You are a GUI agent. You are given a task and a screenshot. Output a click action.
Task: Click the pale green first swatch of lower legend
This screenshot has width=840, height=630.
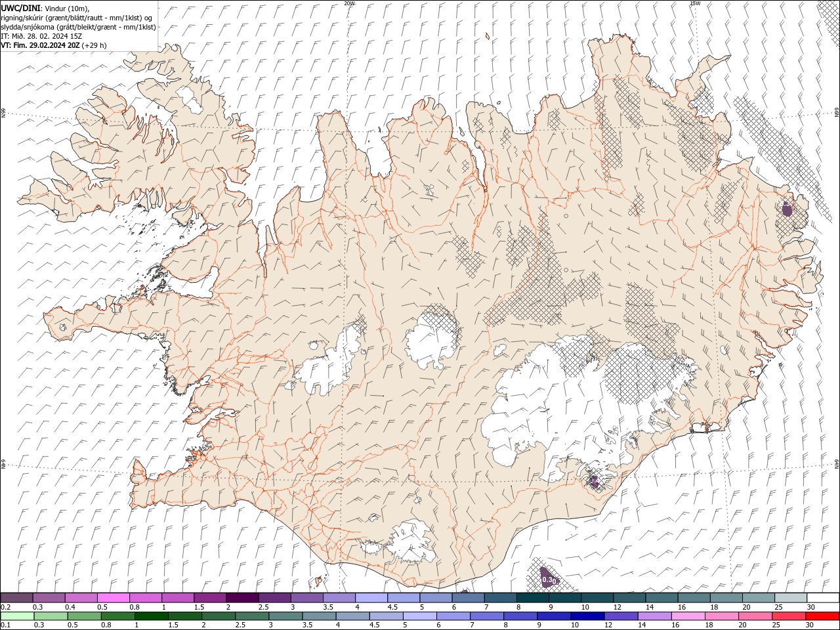click(17, 616)
